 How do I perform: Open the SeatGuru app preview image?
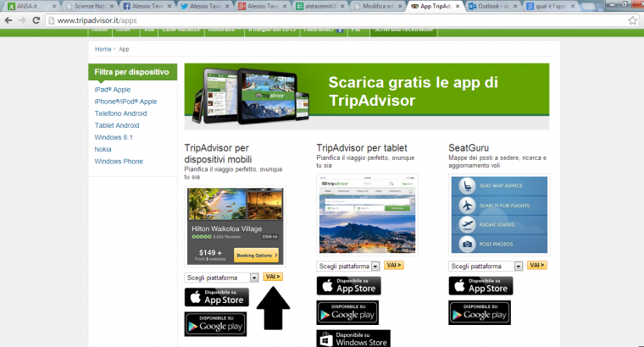tap(499, 215)
